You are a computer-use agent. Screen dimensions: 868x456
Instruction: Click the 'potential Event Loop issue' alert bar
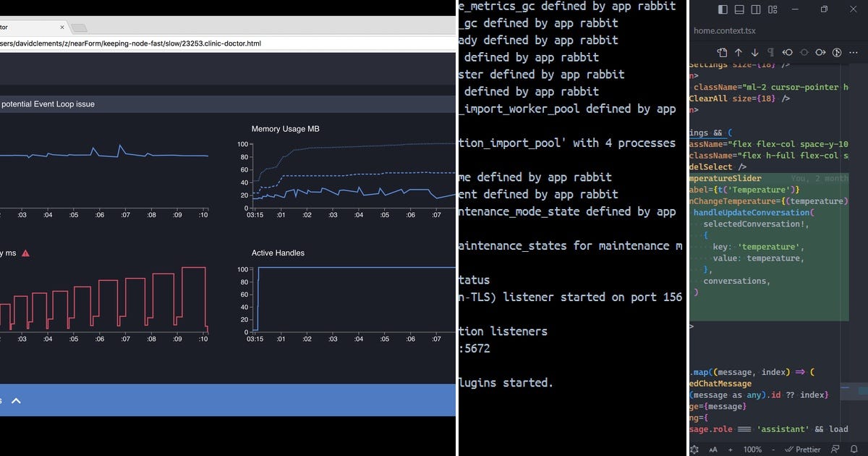[228, 104]
